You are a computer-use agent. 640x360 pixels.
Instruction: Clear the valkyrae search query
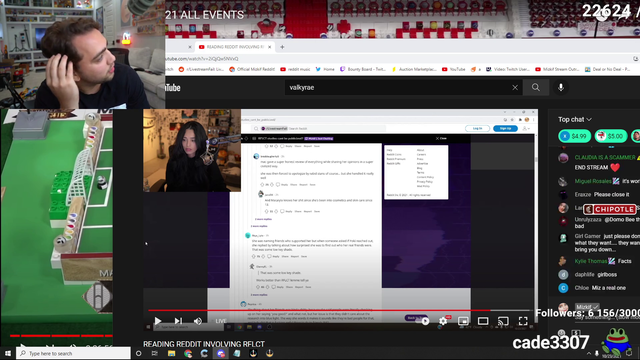[515, 87]
